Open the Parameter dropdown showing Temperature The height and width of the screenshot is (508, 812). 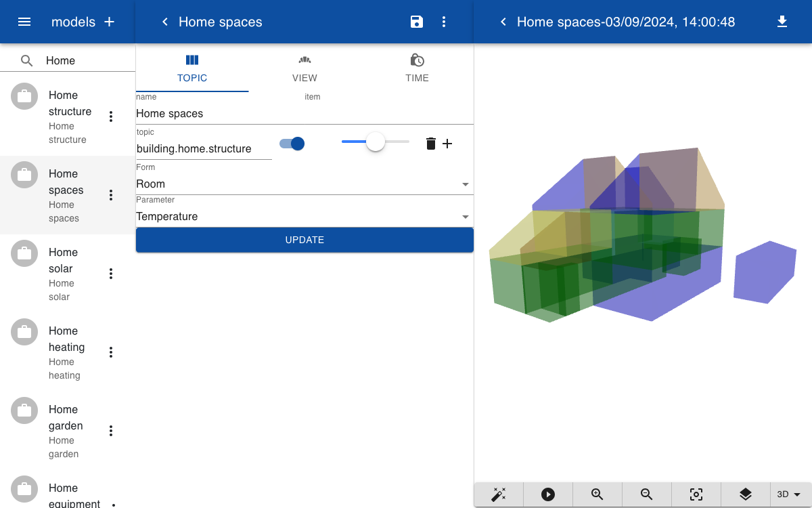click(x=304, y=217)
